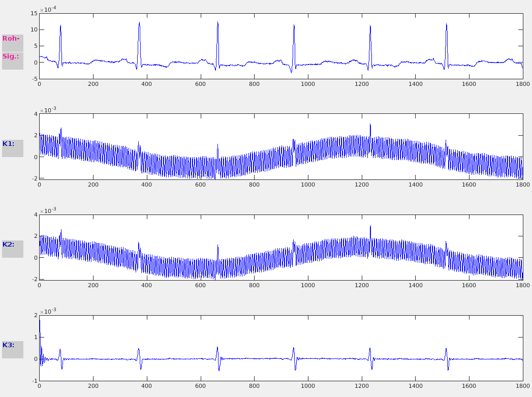Select the K1: label box
This screenshot has width=532, height=397.
click(12, 144)
